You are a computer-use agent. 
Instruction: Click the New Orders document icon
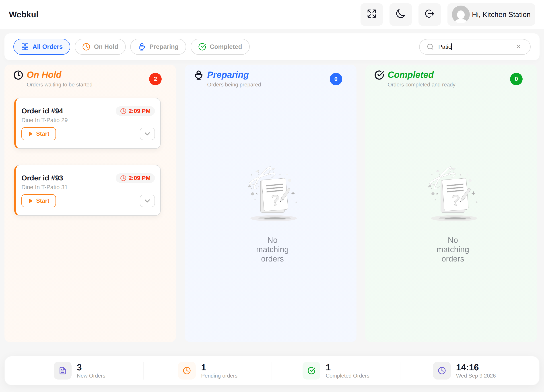pos(63,370)
